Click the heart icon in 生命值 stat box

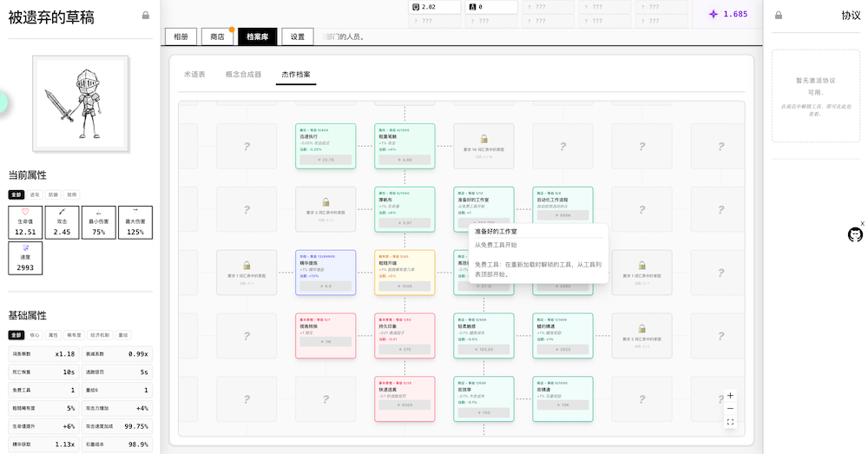pyautogui.click(x=25, y=212)
